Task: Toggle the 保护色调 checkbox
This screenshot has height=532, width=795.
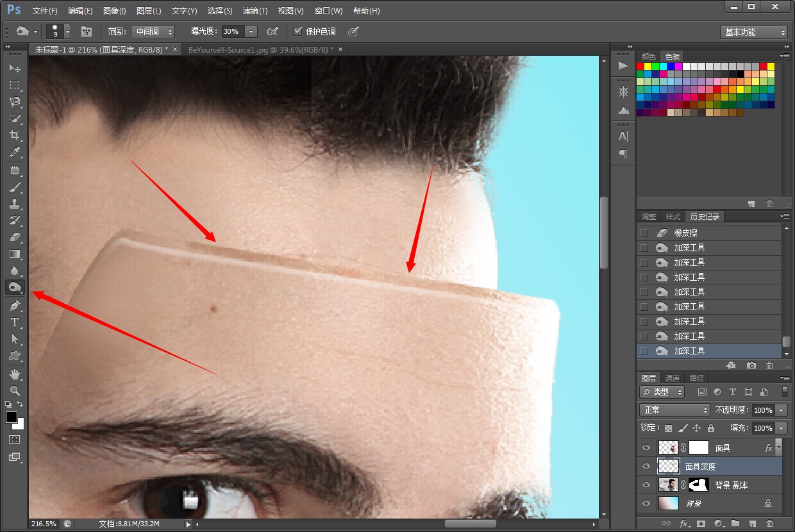Action: coord(297,31)
